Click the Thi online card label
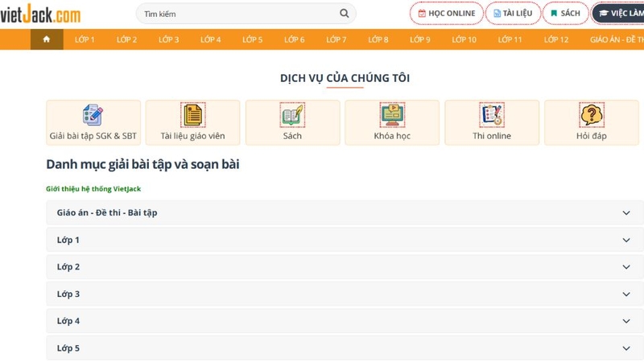644x362 pixels. click(492, 136)
